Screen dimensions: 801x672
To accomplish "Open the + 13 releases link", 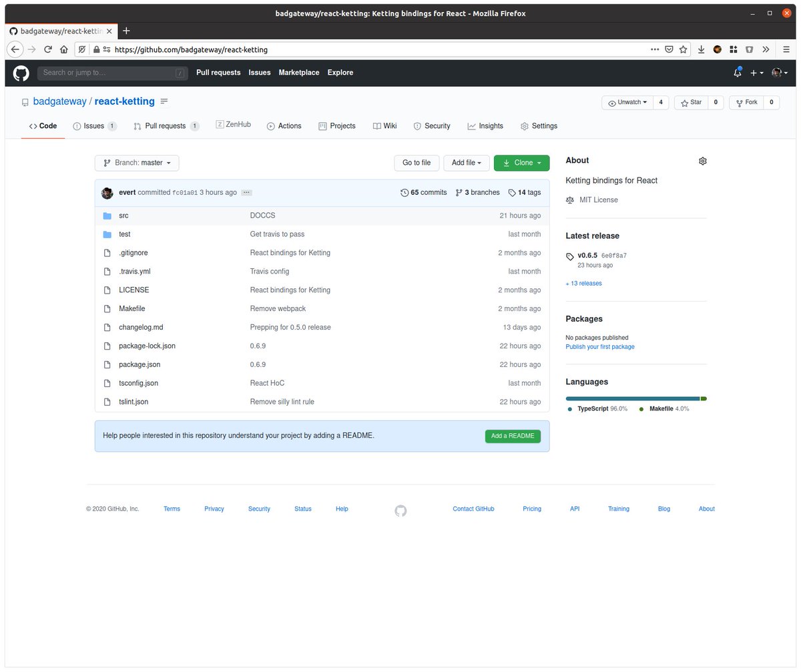I will click(583, 284).
